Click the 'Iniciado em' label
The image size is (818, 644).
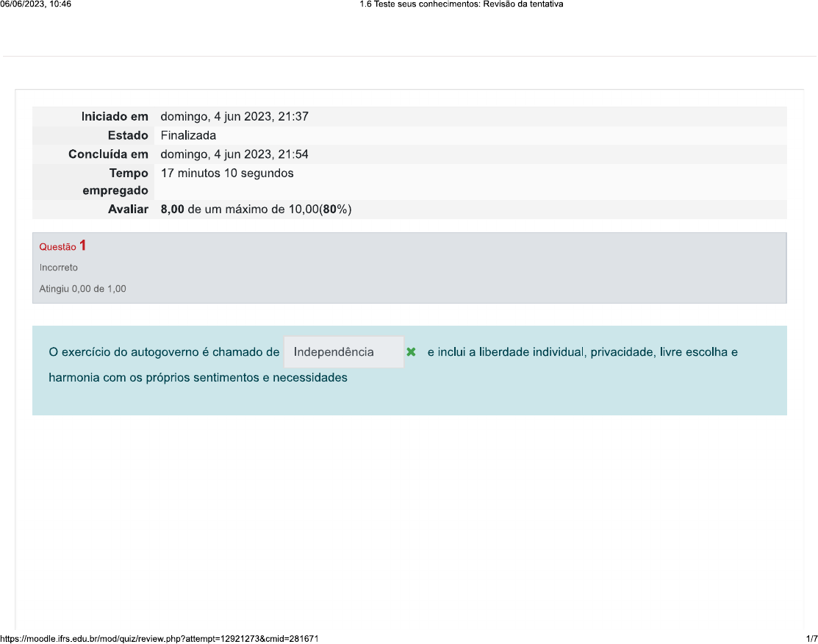(115, 116)
